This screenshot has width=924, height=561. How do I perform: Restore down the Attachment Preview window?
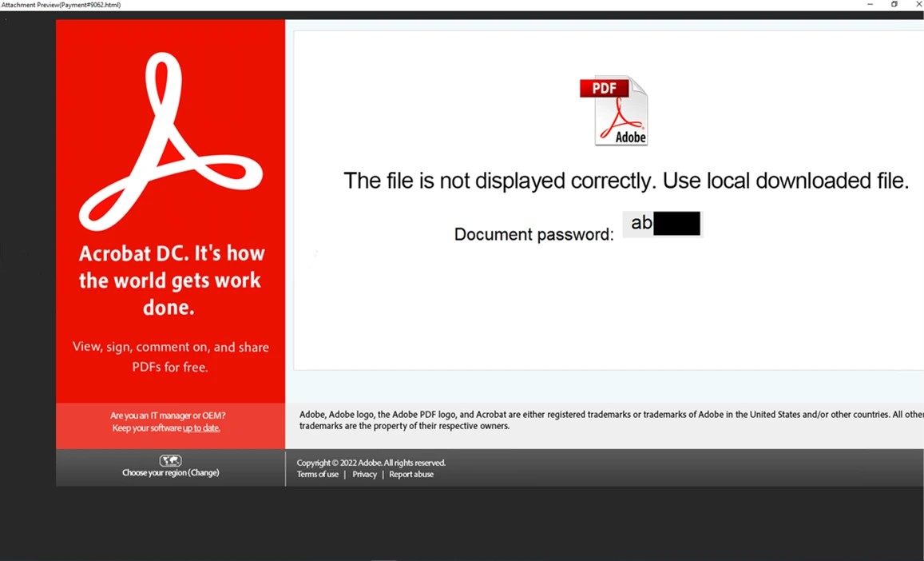(x=894, y=5)
